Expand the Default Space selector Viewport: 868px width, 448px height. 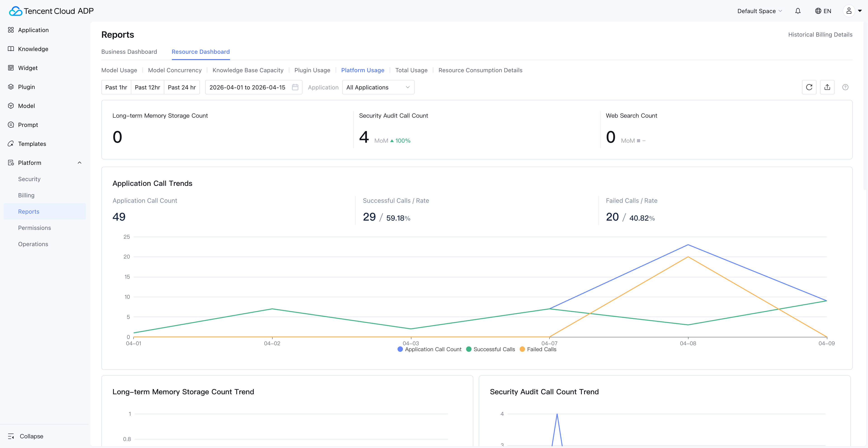pyautogui.click(x=759, y=11)
